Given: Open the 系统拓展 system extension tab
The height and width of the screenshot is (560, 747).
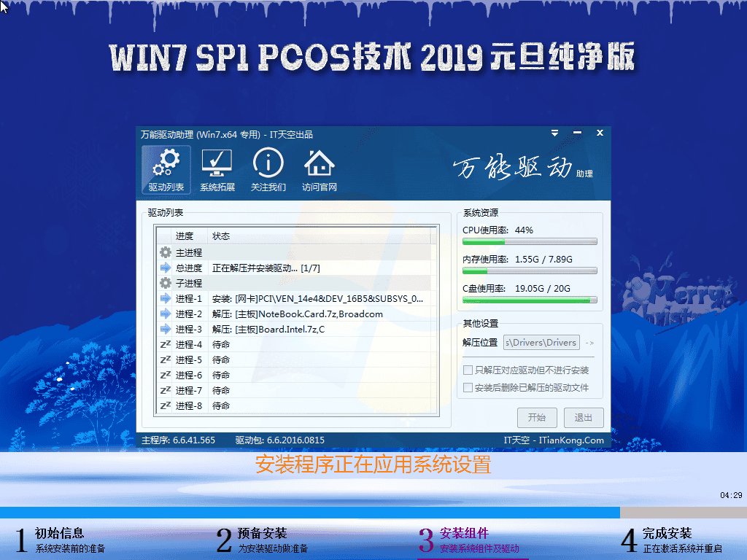Looking at the screenshot, I should tap(217, 169).
